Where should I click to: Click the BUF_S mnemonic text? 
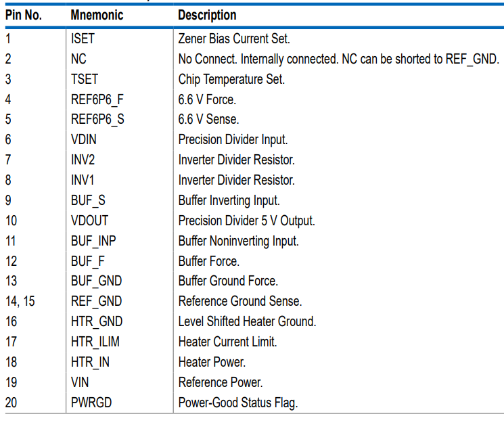[88, 200]
